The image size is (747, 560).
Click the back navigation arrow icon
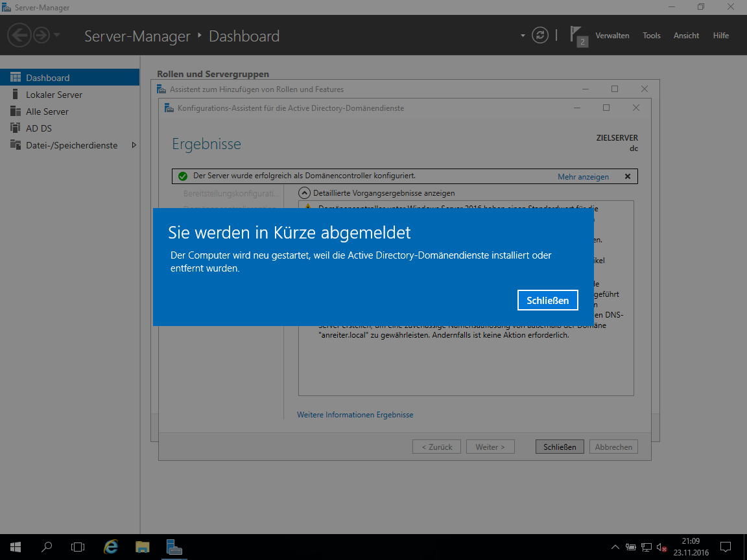tap(19, 35)
